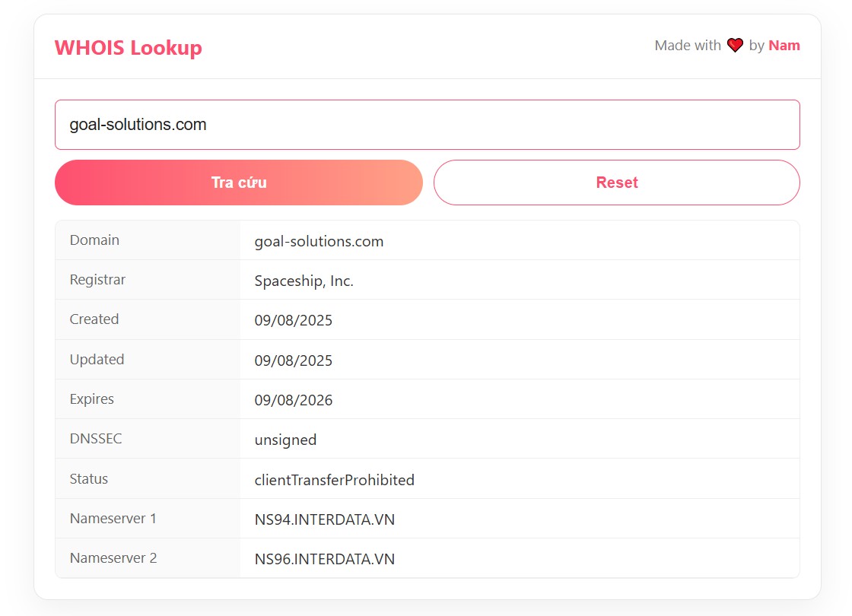This screenshot has width=852, height=616.
Task: Select the goal-solutions.com text in the input
Action: point(138,124)
